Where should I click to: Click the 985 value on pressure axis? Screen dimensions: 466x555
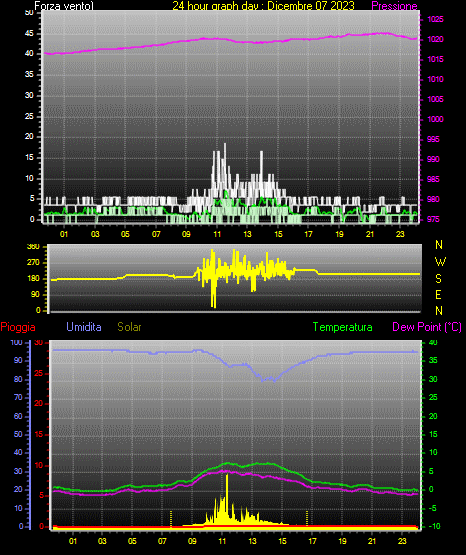click(x=433, y=179)
